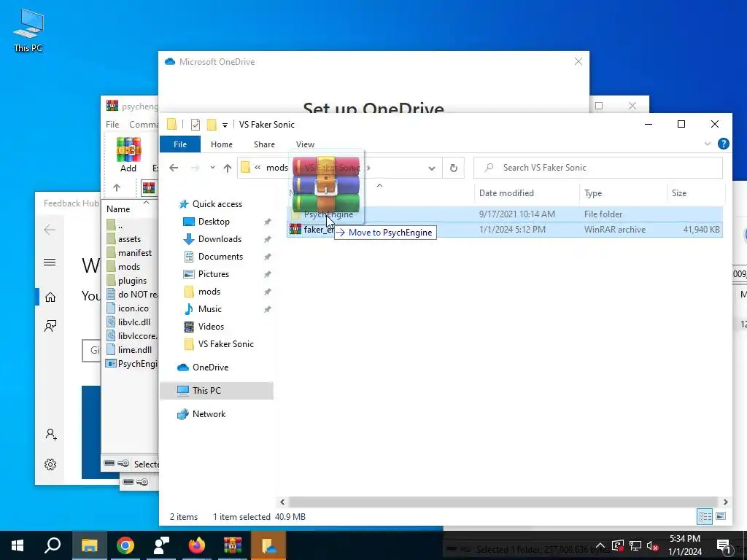Close the Microsoft OneDrive setup window
The height and width of the screenshot is (560, 747).
tap(578, 61)
